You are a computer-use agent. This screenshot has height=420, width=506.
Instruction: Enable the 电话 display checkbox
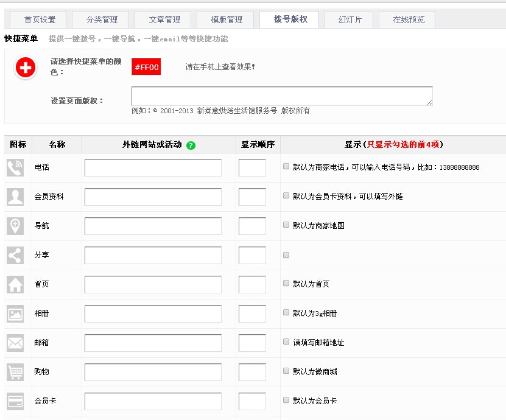tap(286, 166)
